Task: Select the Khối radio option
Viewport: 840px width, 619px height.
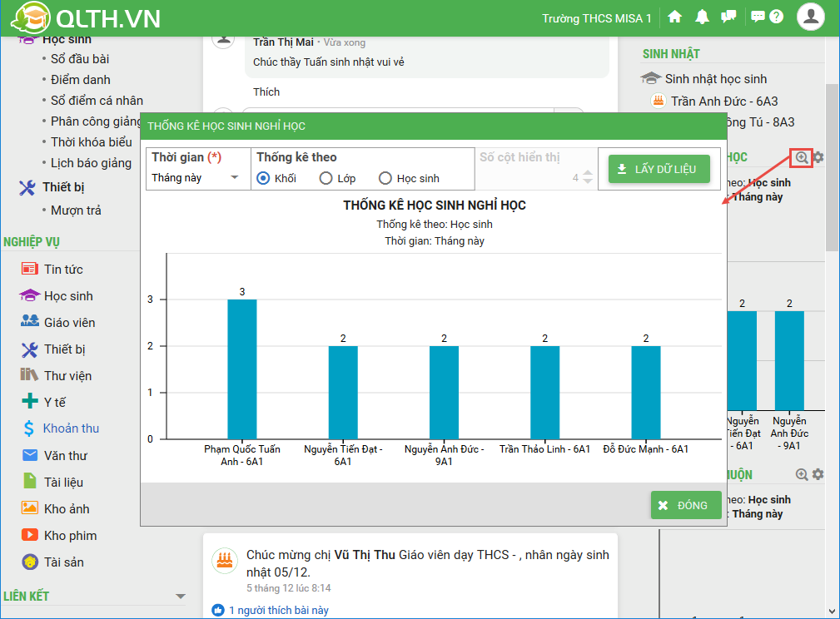Action: pyautogui.click(x=263, y=178)
